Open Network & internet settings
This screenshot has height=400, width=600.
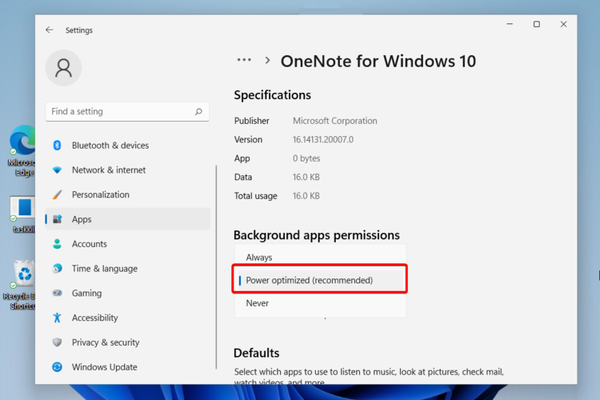tap(108, 170)
